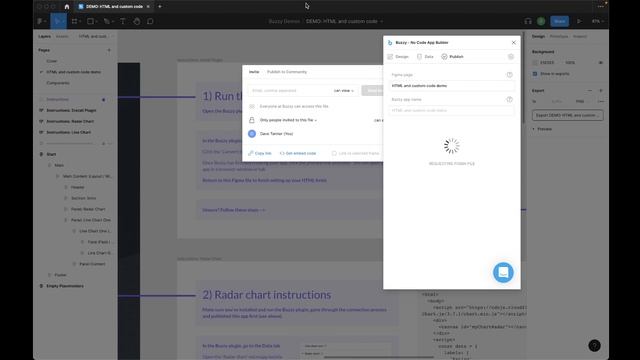Add a new page with plus icon
640x360 pixels.
tap(109, 50)
